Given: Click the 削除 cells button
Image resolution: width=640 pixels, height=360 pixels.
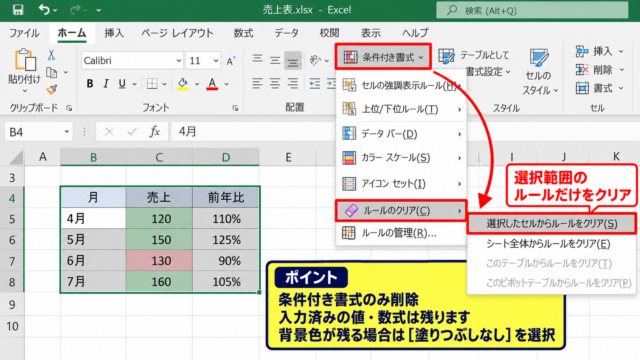Looking at the screenshot, I should (x=599, y=70).
